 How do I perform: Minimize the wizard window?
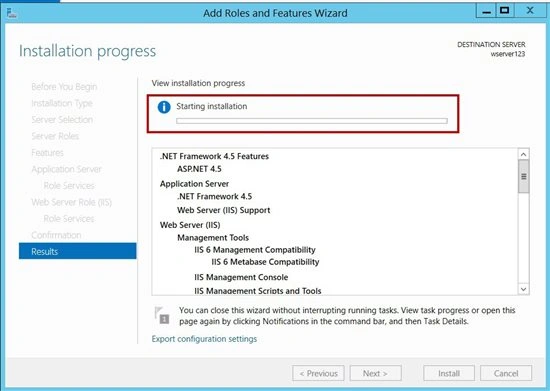click(x=486, y=11)
